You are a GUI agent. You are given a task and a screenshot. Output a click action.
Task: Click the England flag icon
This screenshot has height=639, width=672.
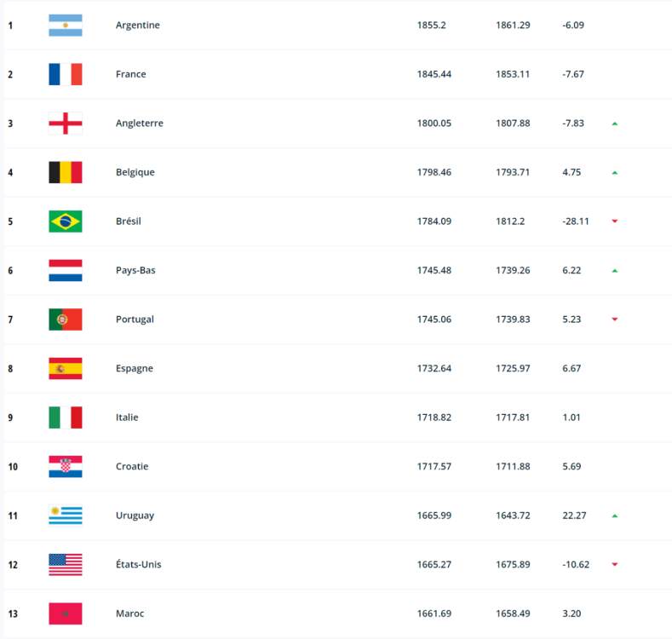click(66, 124)
